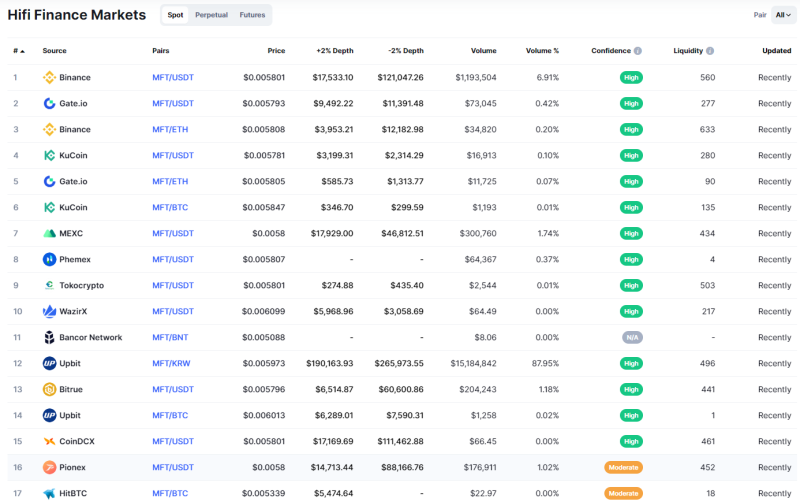Screen dimensions: 800x502
Task: Click the Hifi Finance Markets heading
Action: click(x=77, y=15)
